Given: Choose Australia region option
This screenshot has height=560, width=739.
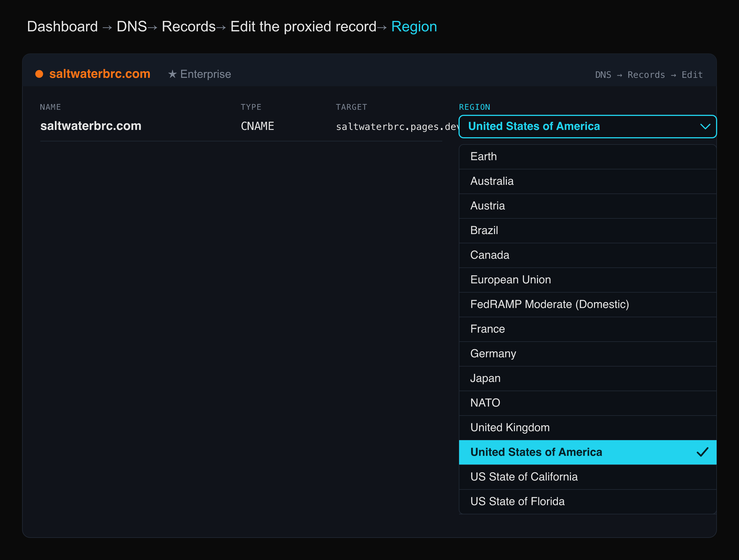Looking at the screenshot, I should pos(587,181).
